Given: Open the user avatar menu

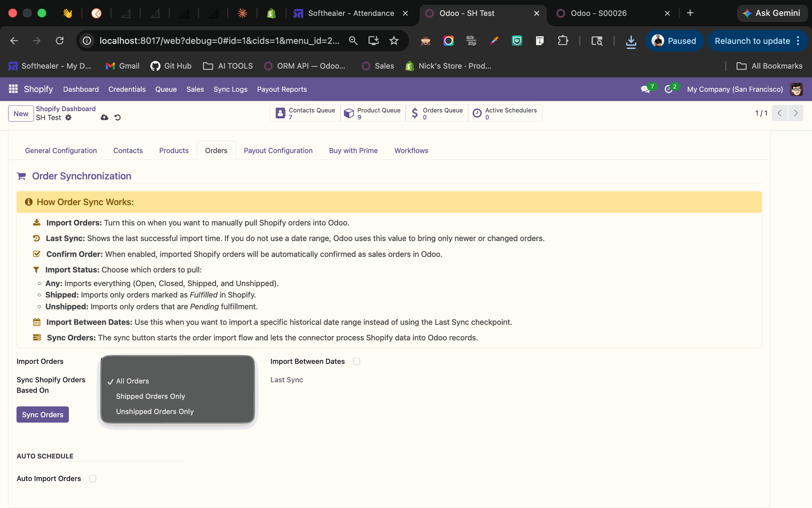Looking at the screenshot, I should pos(796,89).
